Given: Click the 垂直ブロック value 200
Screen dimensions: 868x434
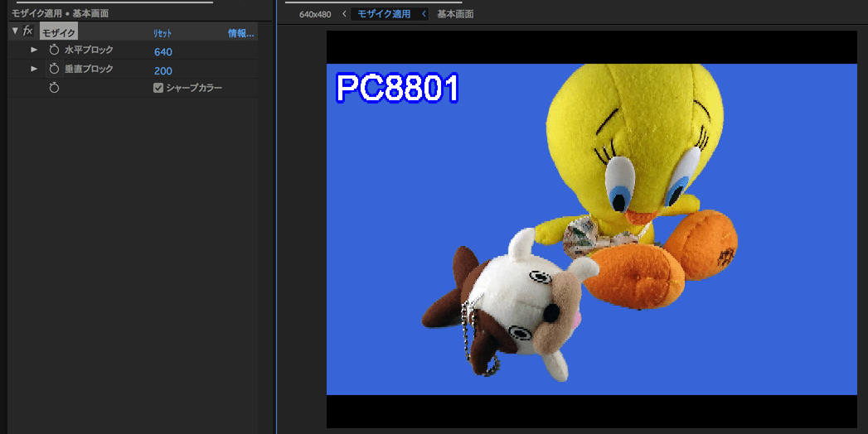Looking at the screenshot, I should click(x=163, y=70).
